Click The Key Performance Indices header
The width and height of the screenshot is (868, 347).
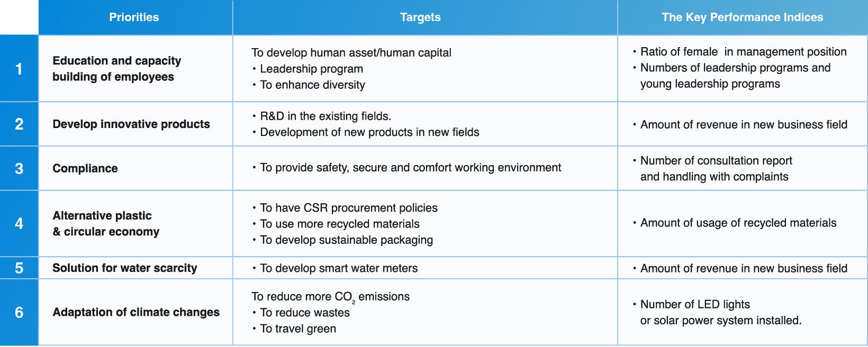click(x=742, y=17)
